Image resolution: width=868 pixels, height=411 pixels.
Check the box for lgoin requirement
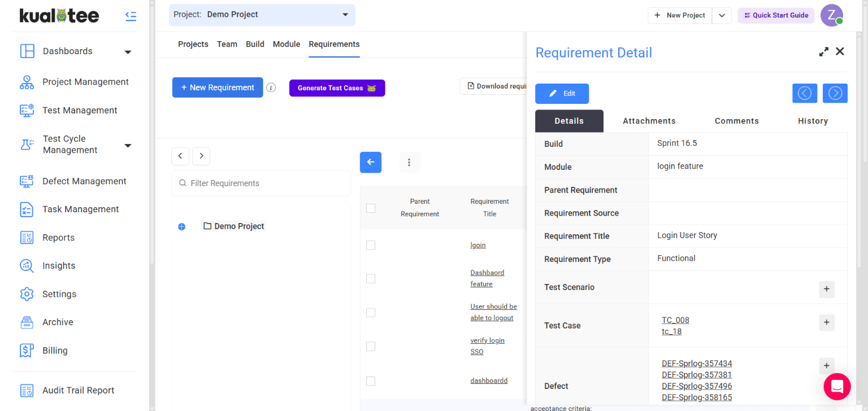tap(371, 245)
